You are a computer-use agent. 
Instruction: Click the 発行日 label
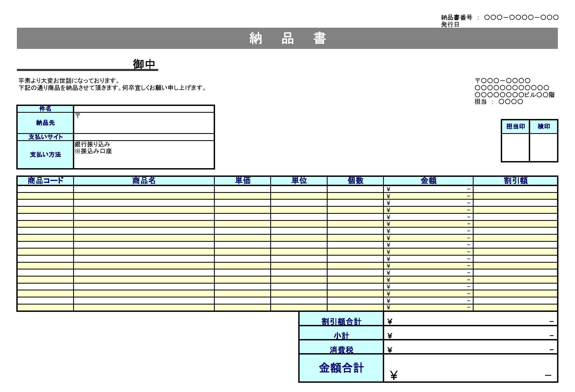(x=450, y=24)
